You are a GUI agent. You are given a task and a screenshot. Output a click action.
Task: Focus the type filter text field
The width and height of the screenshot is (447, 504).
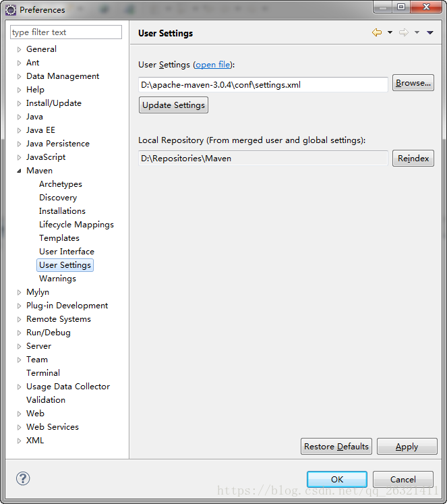tap(66, 32)
